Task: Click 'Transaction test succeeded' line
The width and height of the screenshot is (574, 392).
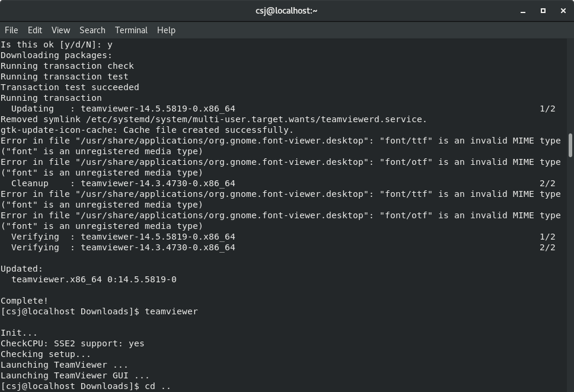Action: (x=70, y=87)
